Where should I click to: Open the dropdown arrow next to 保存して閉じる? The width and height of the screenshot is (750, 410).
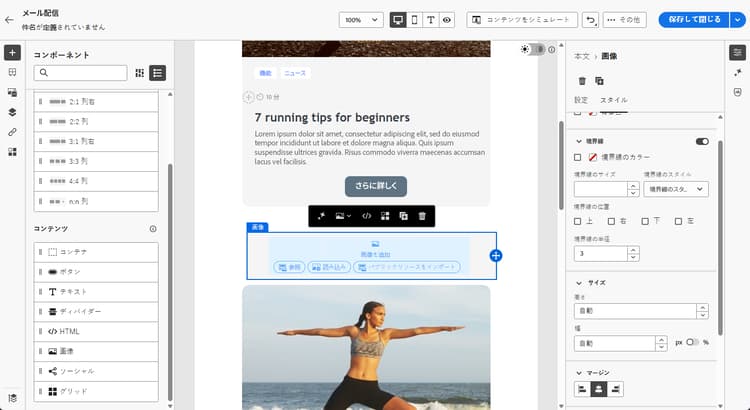click(738, 20)
